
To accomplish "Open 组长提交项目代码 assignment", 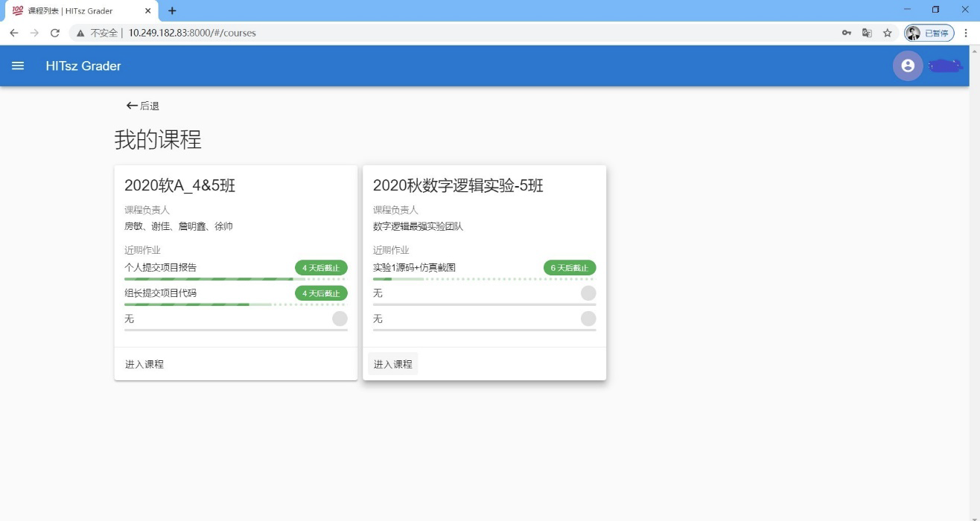I will [161, 293].
